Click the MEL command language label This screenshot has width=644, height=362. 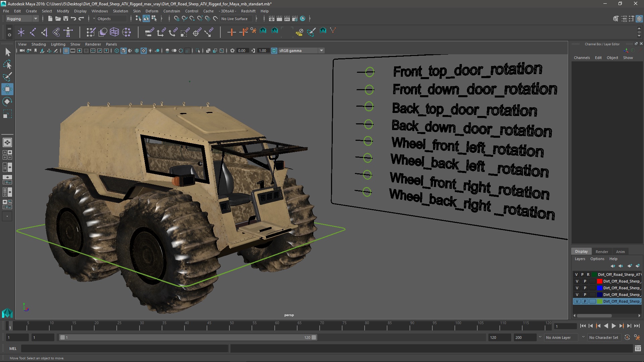pyautogui.click(x=13, y=349)
